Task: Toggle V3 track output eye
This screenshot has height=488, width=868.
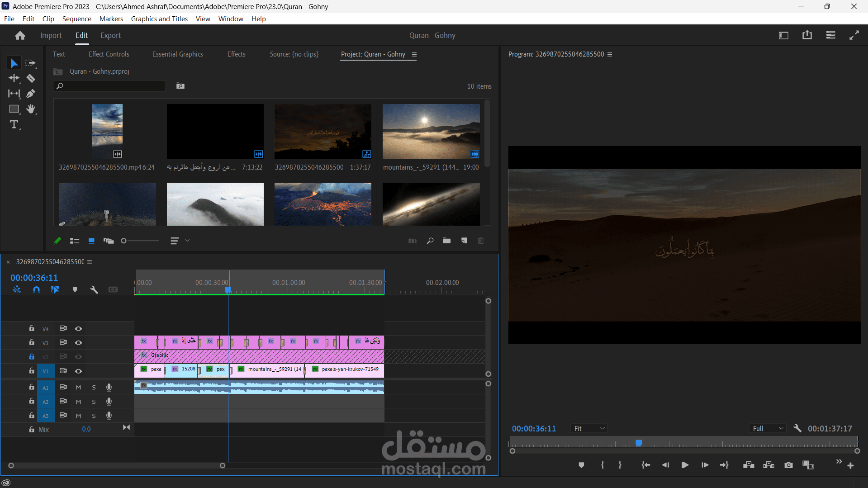Action: tap(78, 343)
